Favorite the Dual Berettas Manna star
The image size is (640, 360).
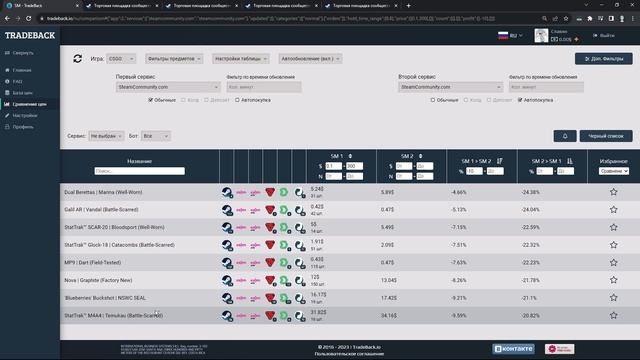coord(613,192)
